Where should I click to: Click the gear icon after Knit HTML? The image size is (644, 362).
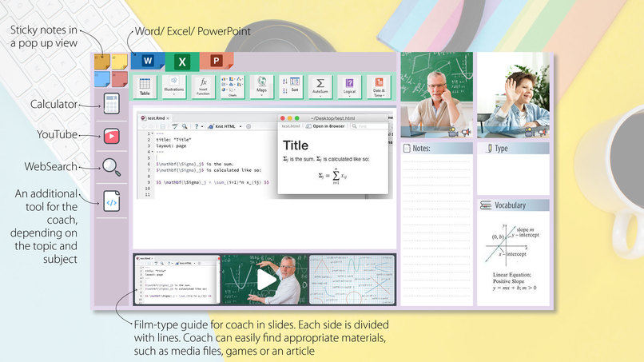point(248,126)
